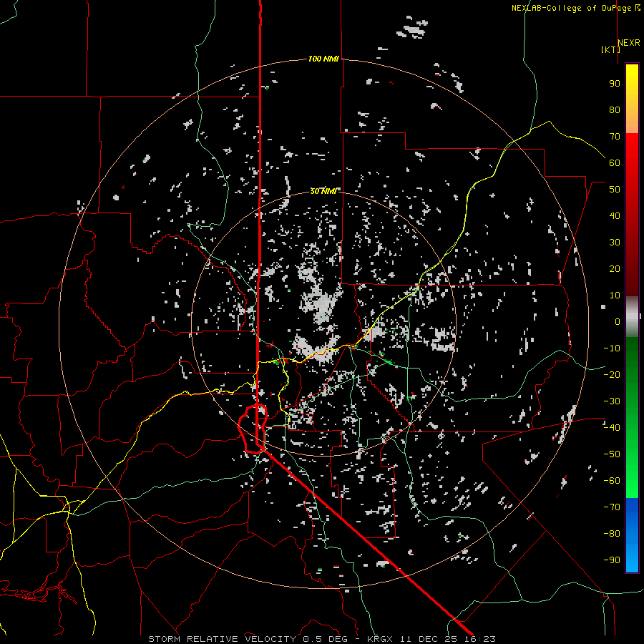The height and width of the screenshot is (644, 644).
Task: Click the -70 value on the velocity scale
Action: click(x=612, y=507)
